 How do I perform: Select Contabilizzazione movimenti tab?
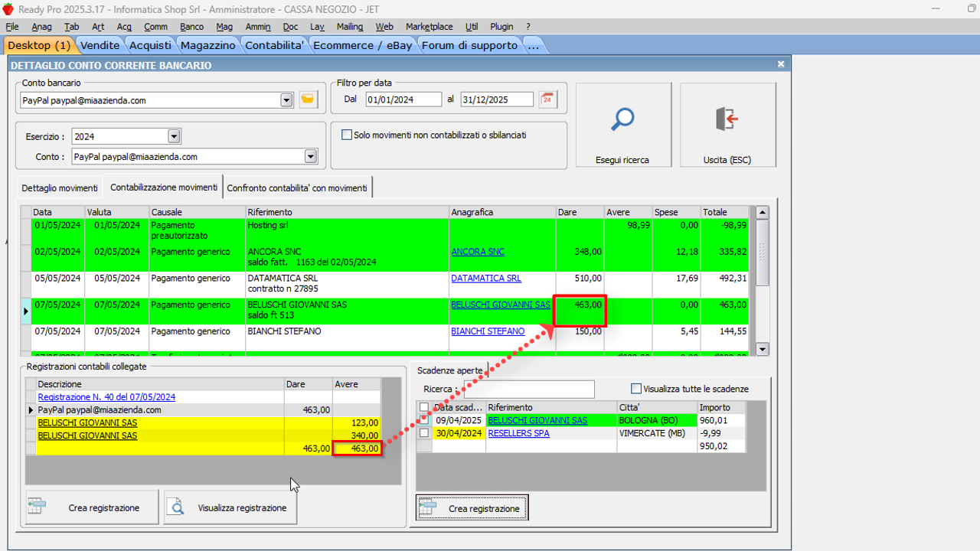click(x=164, y=187)
